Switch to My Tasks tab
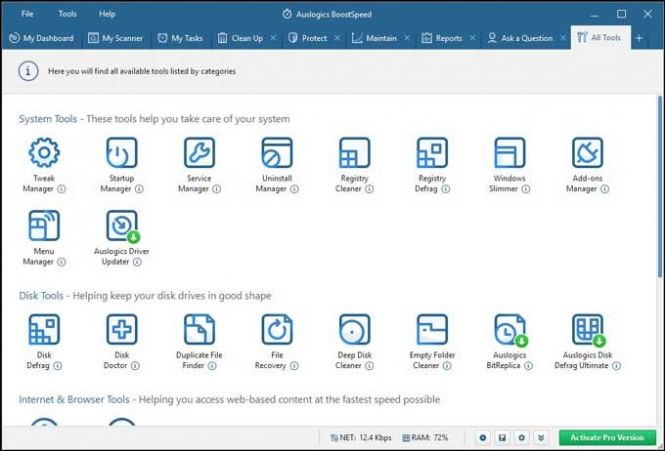 pyautogui.click(x=180, y=38)
